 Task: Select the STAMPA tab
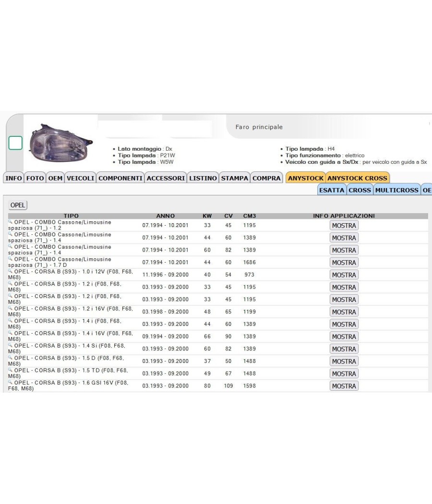234,178
